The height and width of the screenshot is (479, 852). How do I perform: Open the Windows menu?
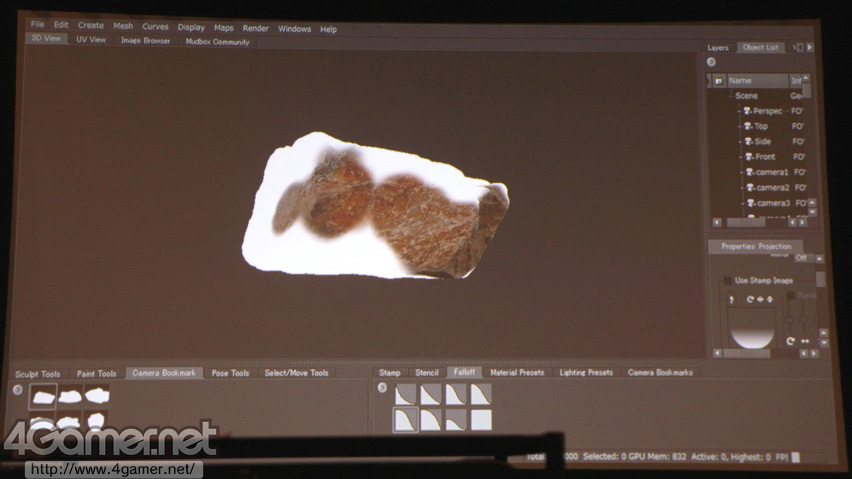(x=295, y=29)
